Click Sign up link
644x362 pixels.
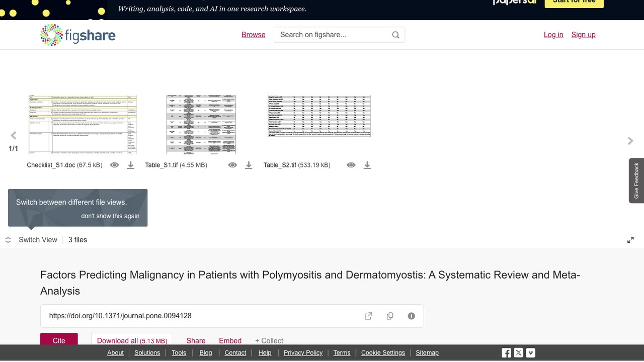pos(584,35)
